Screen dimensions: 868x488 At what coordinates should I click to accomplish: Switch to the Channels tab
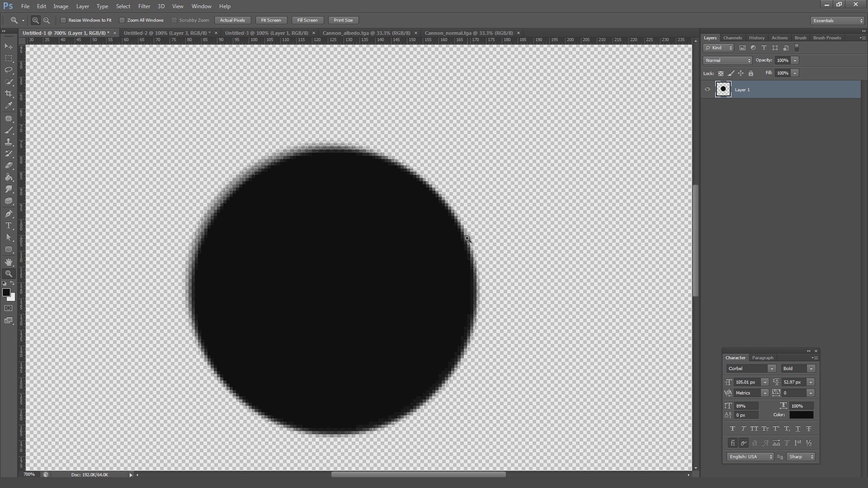[x=732, y=38]
